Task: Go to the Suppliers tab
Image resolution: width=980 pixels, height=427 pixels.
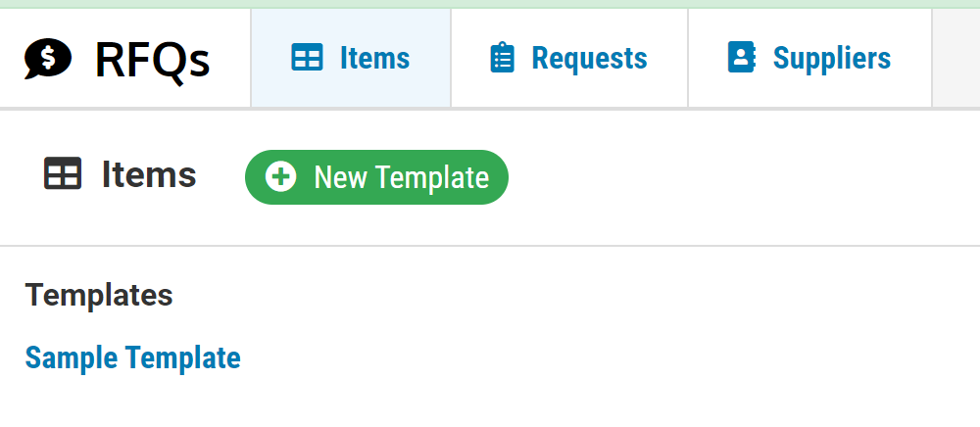Action: pos(810,58)
